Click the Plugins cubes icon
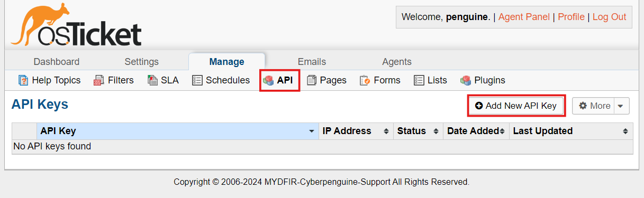This screenshot has width=644, height=198. (x=466, y=80)
